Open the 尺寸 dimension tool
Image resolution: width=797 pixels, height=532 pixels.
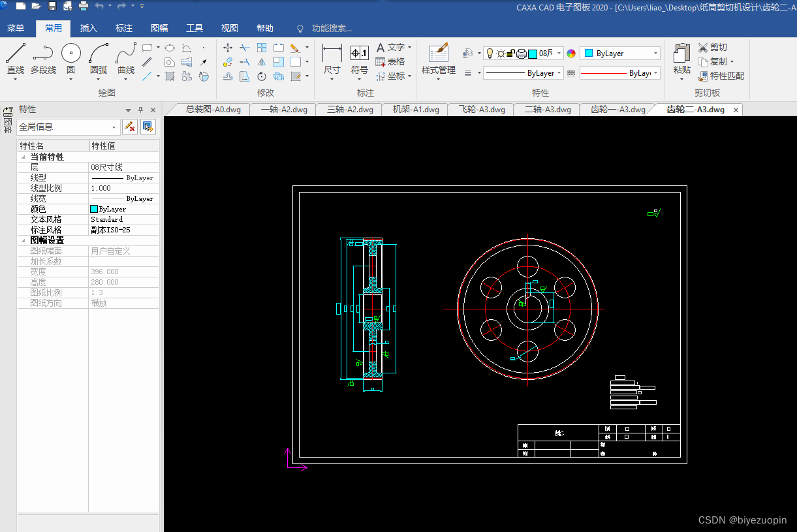(332, 61)
